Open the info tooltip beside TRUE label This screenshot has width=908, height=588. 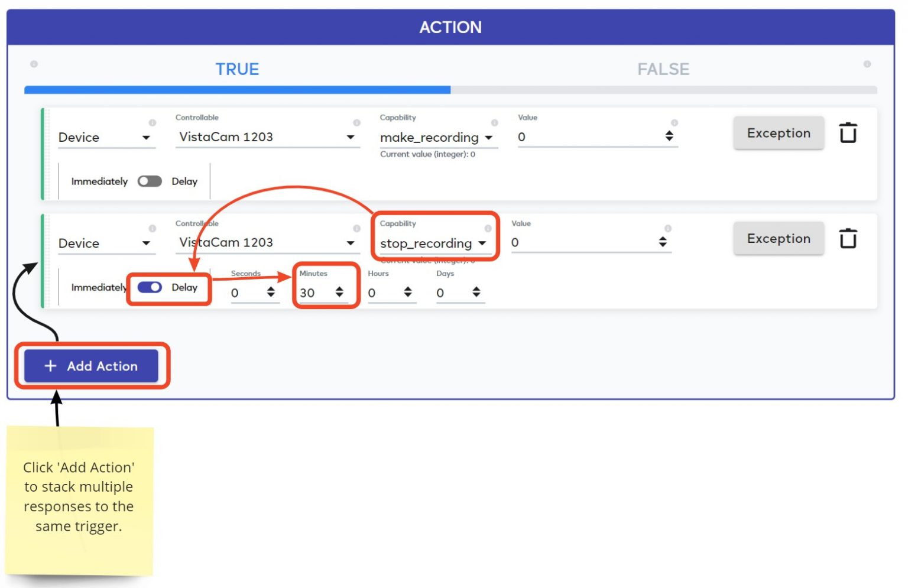click(34, 64)
